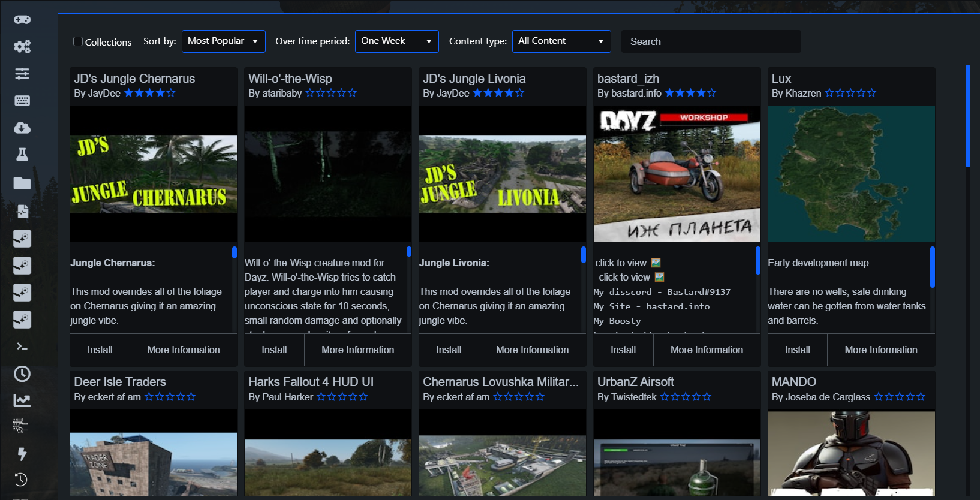
Task: Click the 'By Joseba de Carglass' author text
Action: (821, 397)
